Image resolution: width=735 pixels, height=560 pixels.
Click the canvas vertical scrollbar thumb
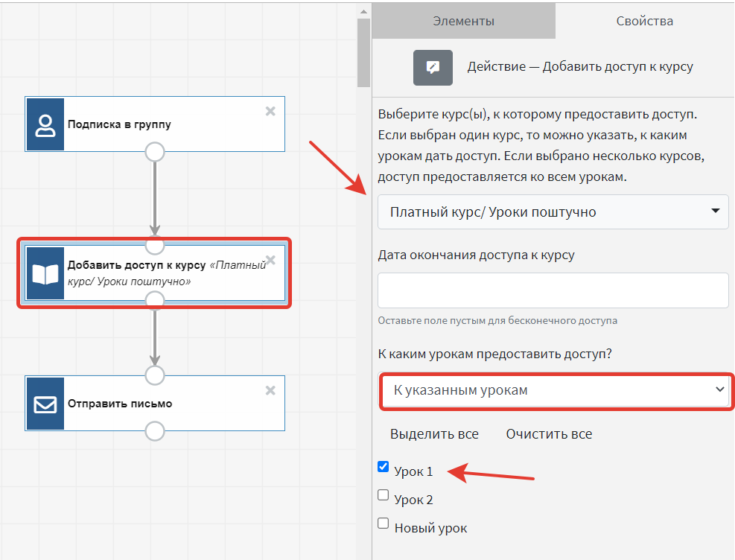click(x=363, y=52)
